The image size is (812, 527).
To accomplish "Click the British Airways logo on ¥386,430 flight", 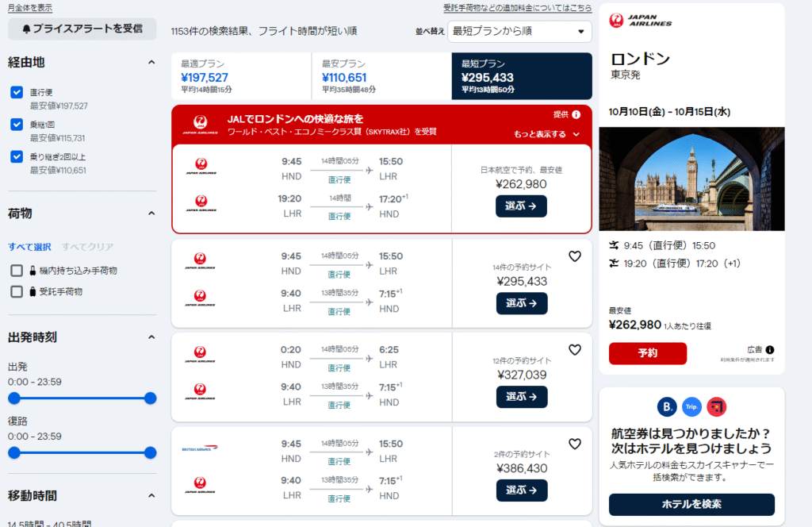I will coord(200,448).
